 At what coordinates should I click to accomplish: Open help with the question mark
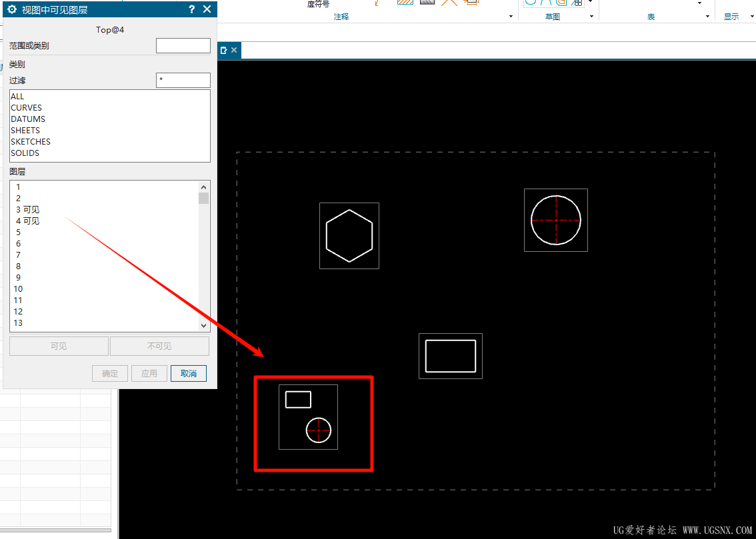point(191,9)
